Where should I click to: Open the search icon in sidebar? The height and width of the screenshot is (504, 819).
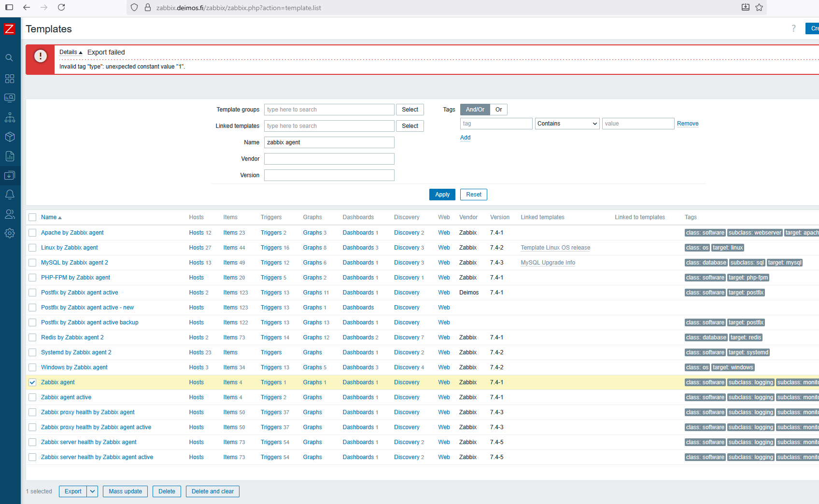point(9,58)
